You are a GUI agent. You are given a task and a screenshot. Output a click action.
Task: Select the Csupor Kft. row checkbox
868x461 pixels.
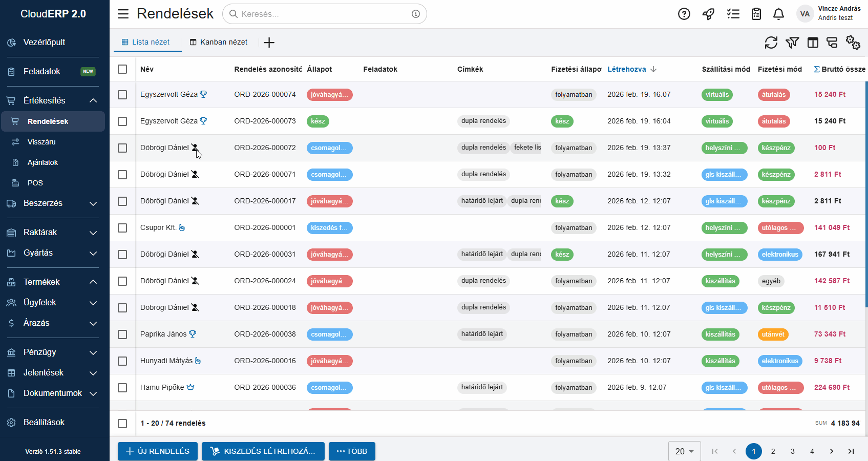pos(122,228)
